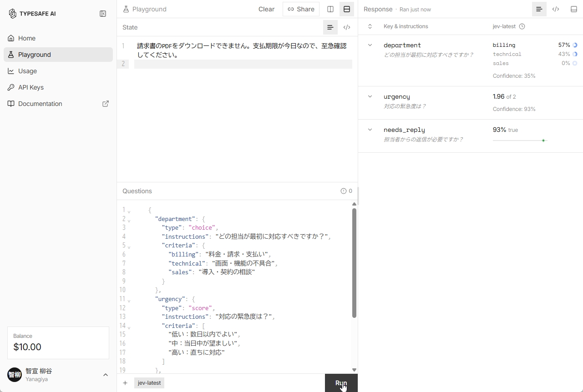Screen dimensions: 583x392
Task: Click the needs_reply confidence slider
Action: (x=520, y=141)
